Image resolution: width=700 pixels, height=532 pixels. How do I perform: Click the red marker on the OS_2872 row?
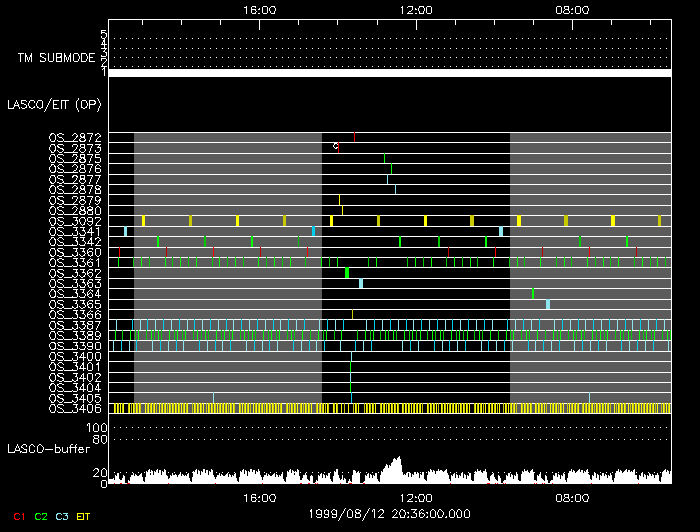pyautogui.click(x=354, y=137)
